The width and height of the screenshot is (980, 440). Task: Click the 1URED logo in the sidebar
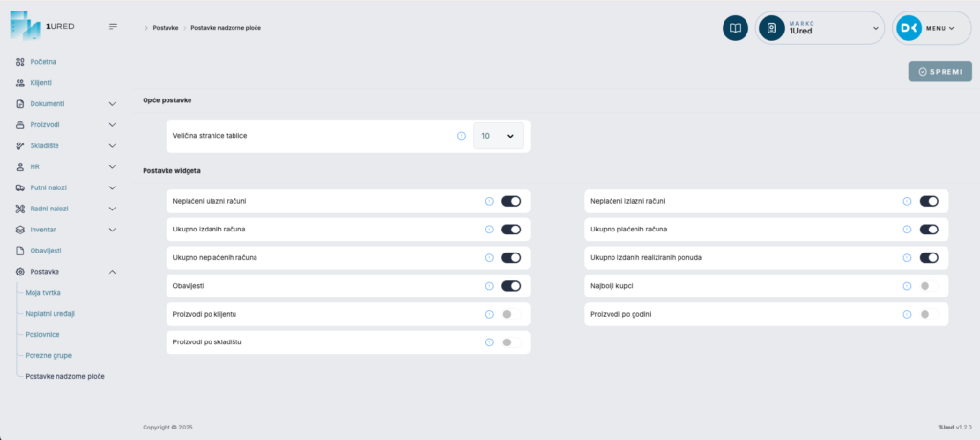[43, 26]
